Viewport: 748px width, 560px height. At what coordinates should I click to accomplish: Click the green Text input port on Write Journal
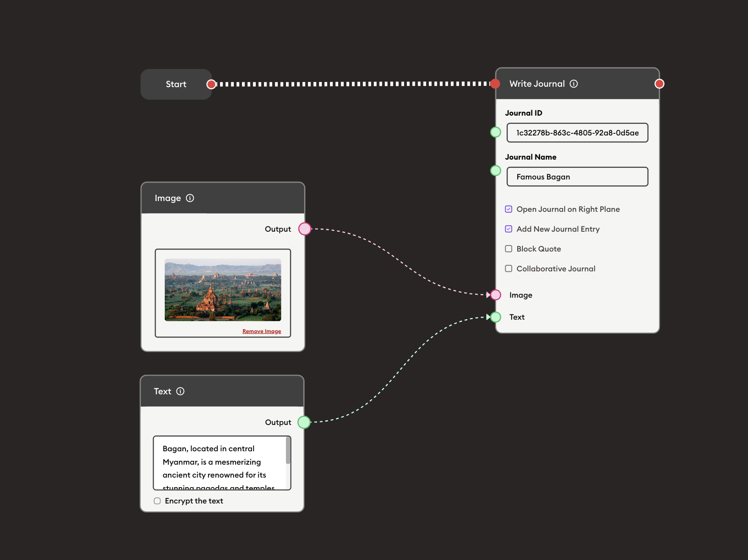coord(496,317)
